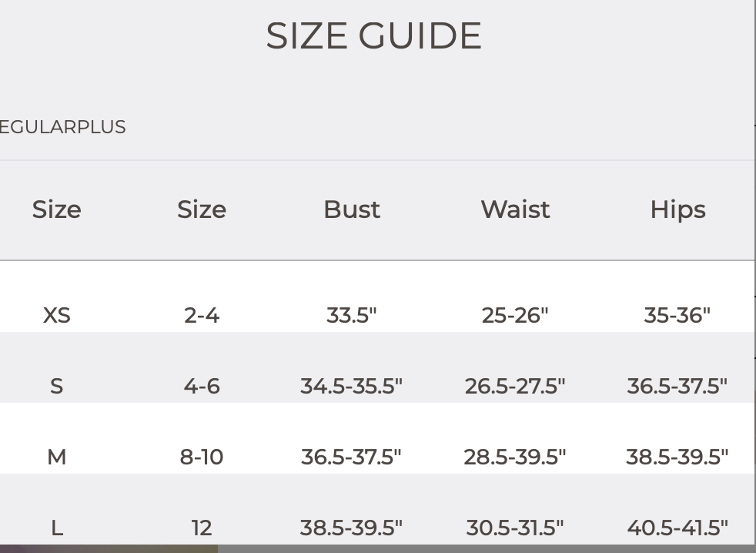Select the XS size row label
The height and width of the screenshot is (553, 756).
(57, 316)
